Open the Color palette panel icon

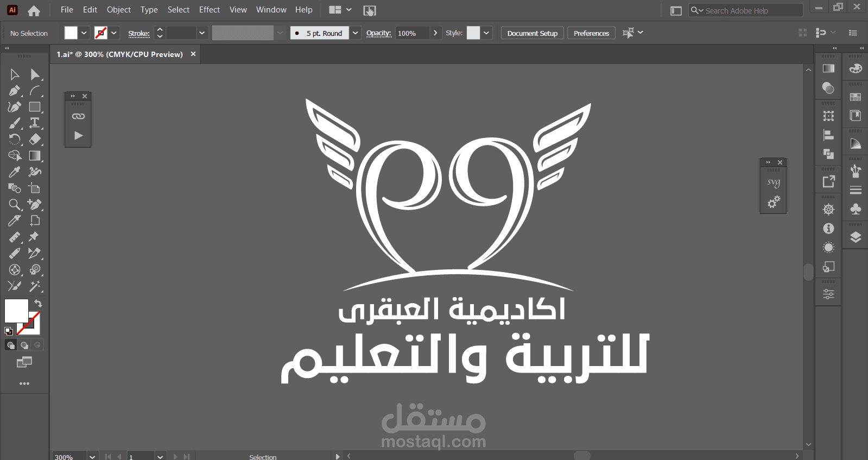pyautogui.click(x=856, y=68)
